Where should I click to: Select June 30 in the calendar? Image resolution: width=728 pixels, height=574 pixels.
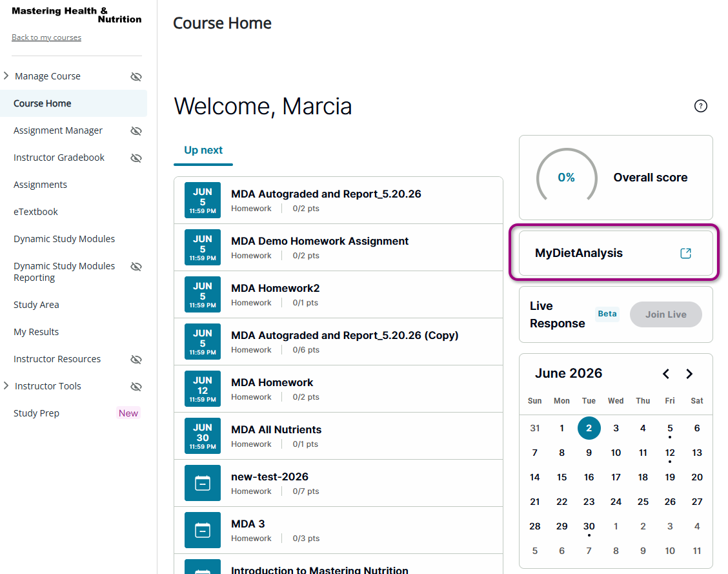point(589,526)
